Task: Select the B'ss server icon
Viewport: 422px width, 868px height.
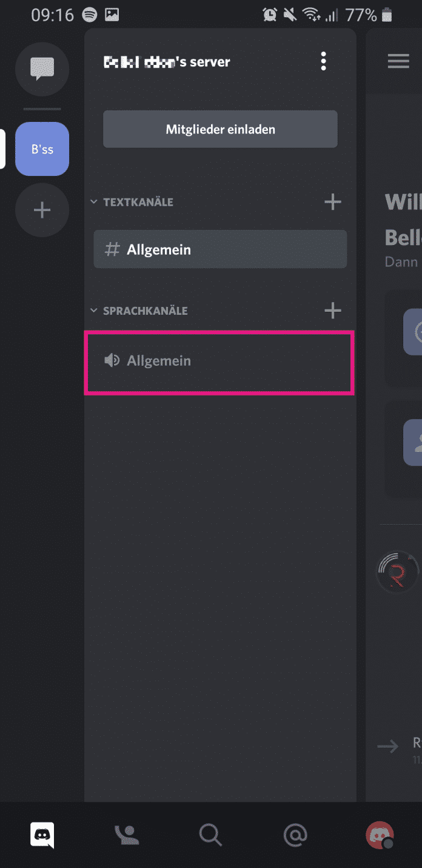Action: pyautogui.click(x=42, y=149)
